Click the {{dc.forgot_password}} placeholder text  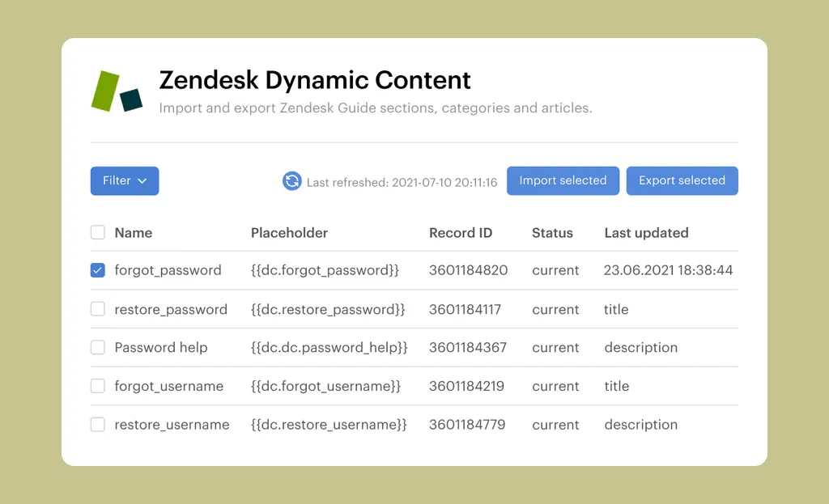[325, 270]
